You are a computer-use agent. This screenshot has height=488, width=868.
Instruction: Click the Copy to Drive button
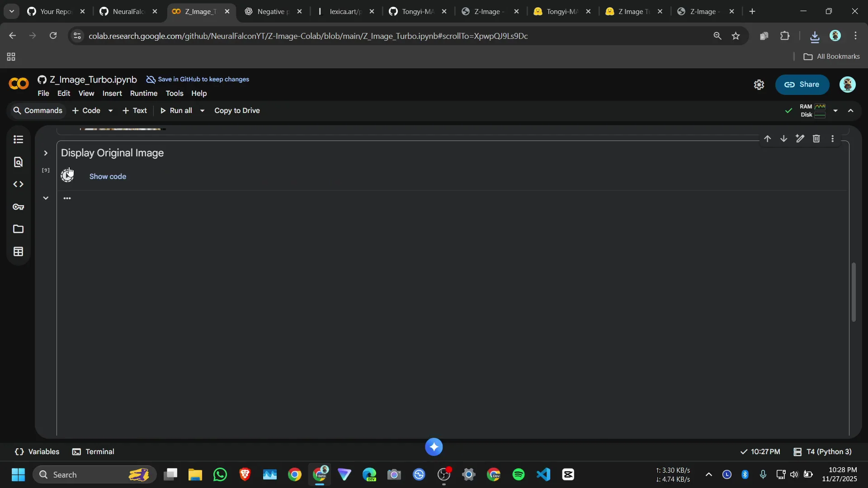pos(237,110)
